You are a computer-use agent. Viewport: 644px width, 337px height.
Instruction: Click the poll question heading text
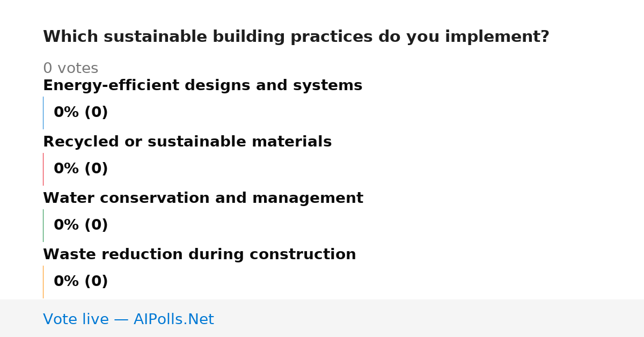[x=296, y=37]
